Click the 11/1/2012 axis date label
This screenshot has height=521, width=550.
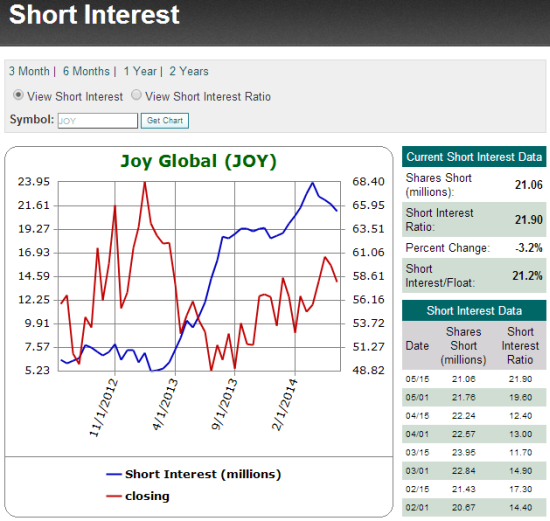point(103,408)
